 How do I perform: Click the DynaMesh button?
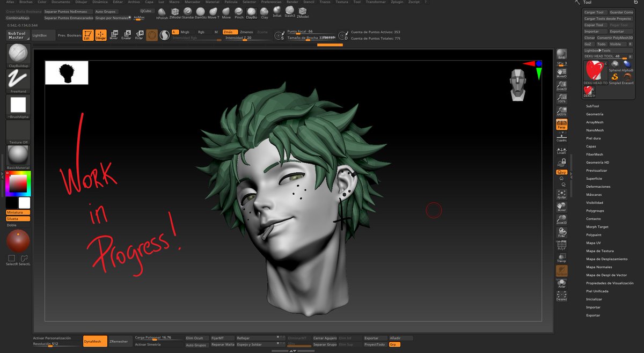pyautogui.click(x=95, y=341)
